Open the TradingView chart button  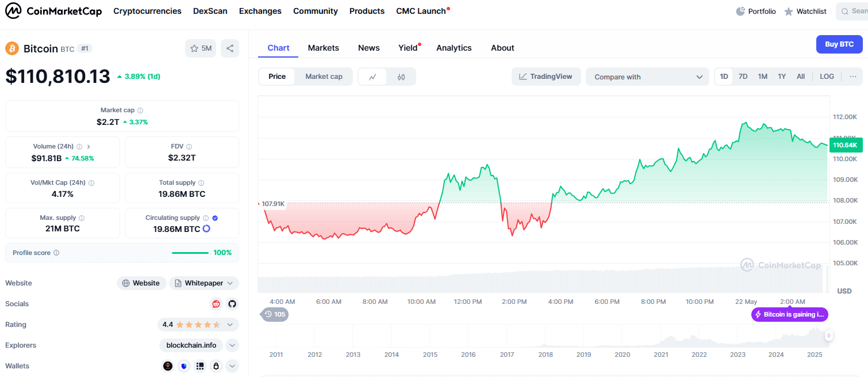546,77
